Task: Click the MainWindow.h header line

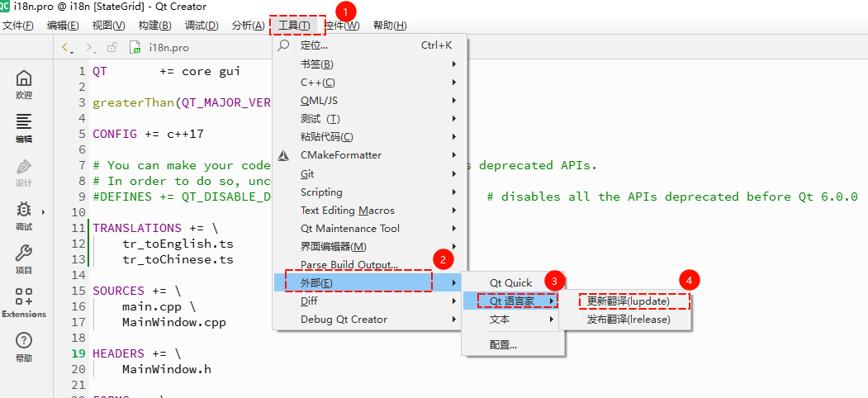Action: 167,369
